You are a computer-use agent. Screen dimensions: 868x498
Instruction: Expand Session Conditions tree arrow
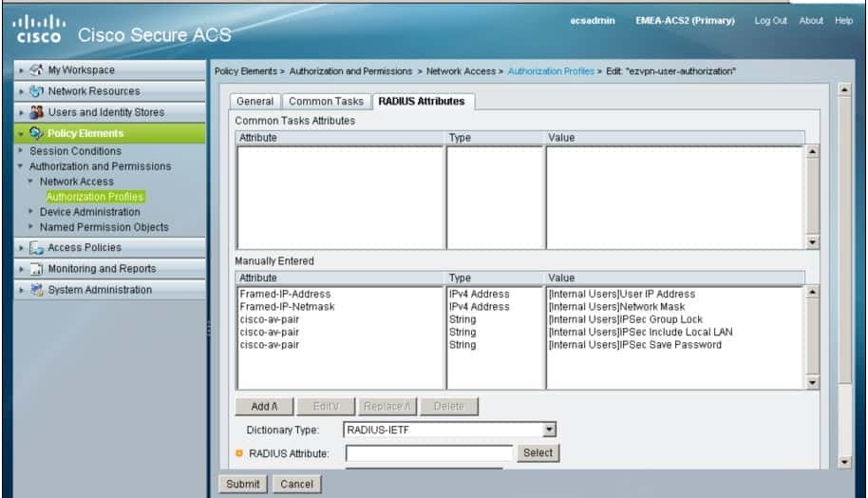[x=21, y=150]
